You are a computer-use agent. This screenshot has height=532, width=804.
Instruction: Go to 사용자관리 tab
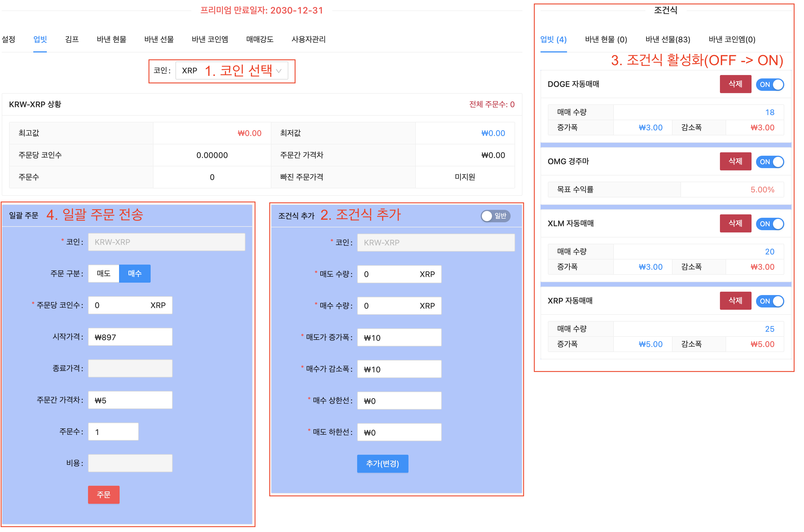point(308,39)
